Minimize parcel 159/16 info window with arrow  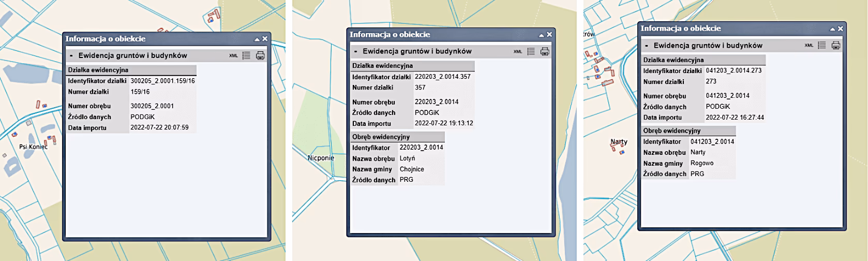point(257,39)
